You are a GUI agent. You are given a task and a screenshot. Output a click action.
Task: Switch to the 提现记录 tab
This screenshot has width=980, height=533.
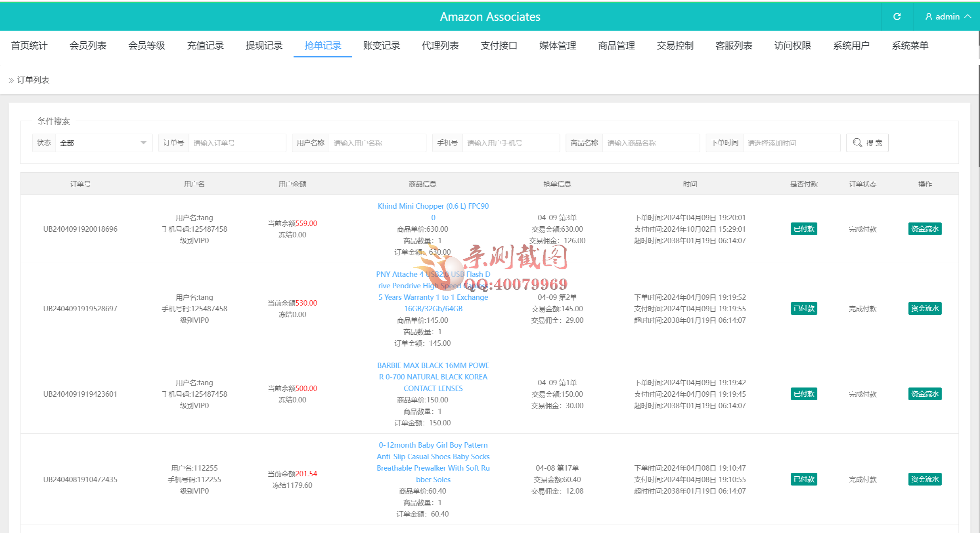click(264, 45)
